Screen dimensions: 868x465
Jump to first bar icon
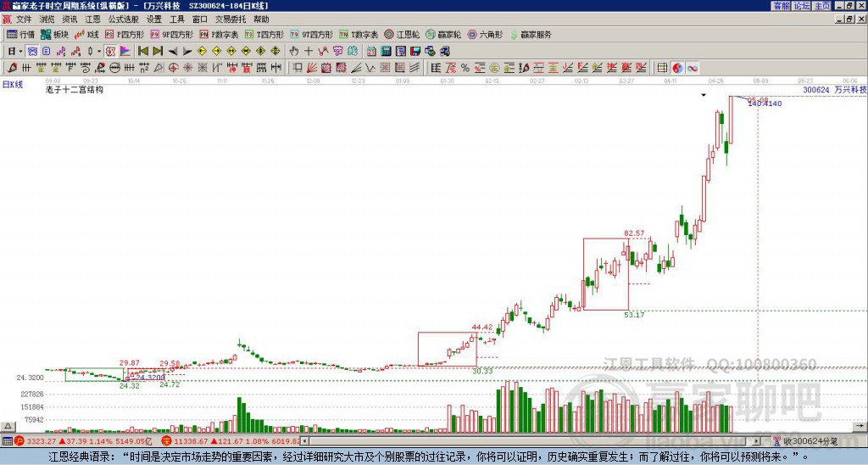142,52
